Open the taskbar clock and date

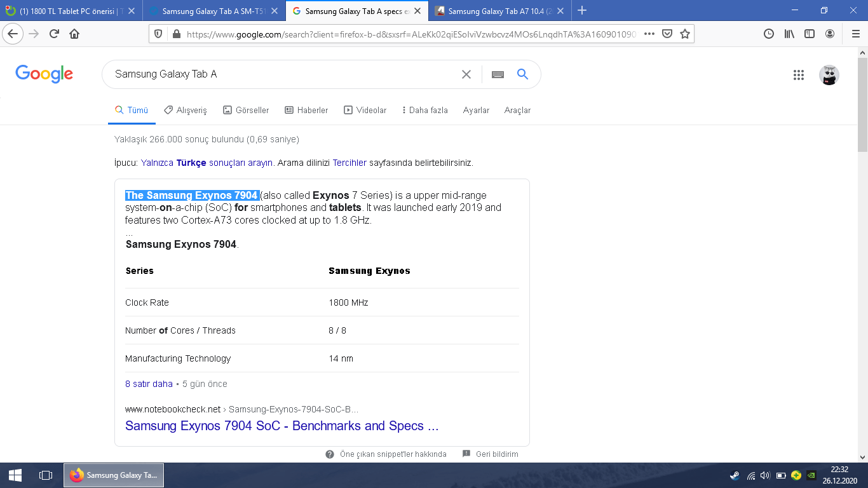840,475
